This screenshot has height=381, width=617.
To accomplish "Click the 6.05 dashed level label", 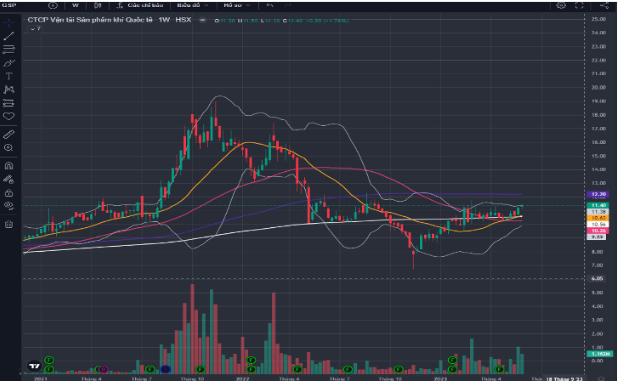I will (x=597, y=278).
